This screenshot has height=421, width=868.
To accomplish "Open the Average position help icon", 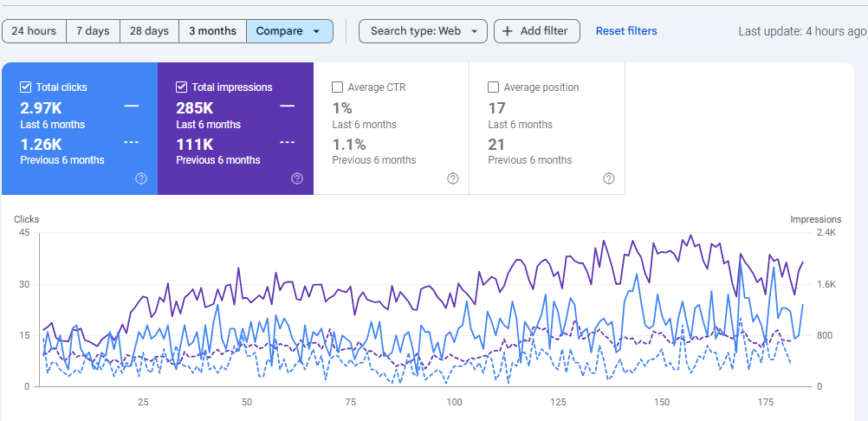I will (609, 178).
